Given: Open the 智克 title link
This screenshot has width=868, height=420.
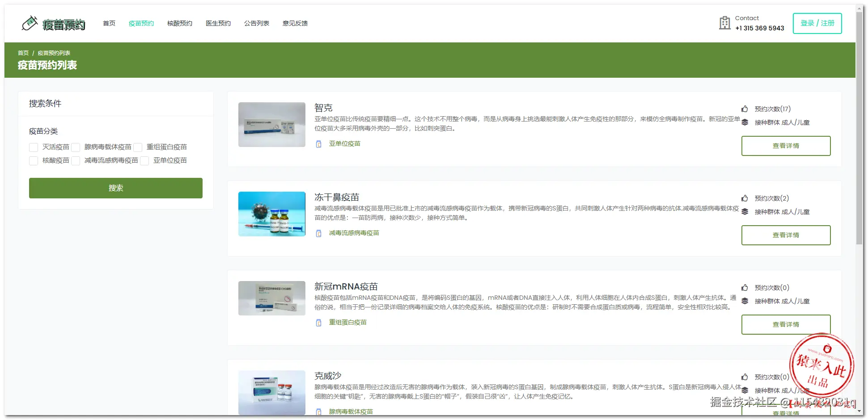Looking at the screenshot, I should coord(323,108).
